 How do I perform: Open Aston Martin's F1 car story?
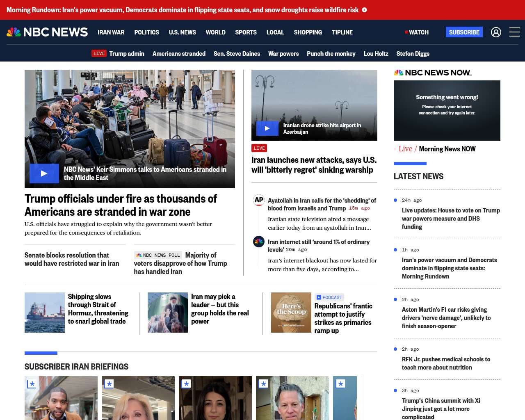(x=446, y=318)
